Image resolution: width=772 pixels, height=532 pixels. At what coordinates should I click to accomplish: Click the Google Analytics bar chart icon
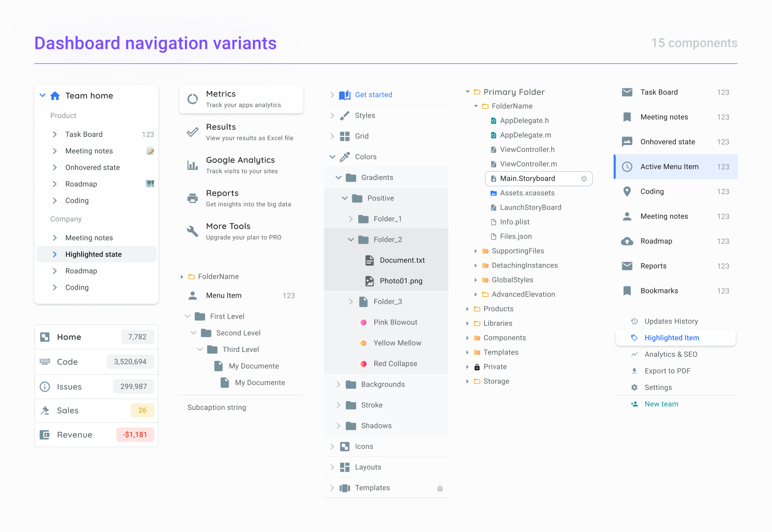[193, 165]
